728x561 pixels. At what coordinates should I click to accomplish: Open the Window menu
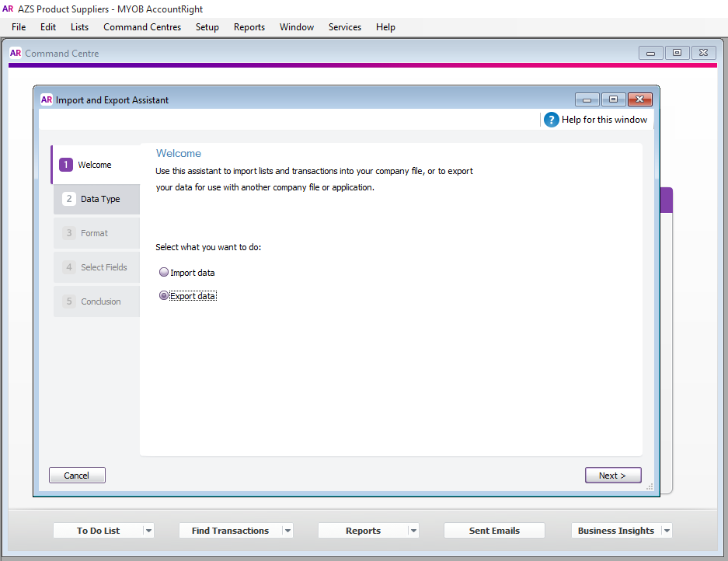pyautogui.click(x=297, y=27)
